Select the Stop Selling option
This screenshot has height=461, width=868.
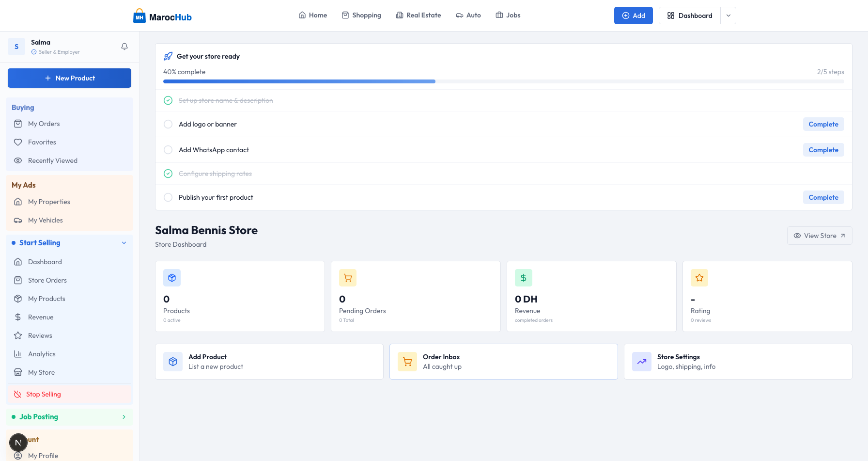click(43, 394)
